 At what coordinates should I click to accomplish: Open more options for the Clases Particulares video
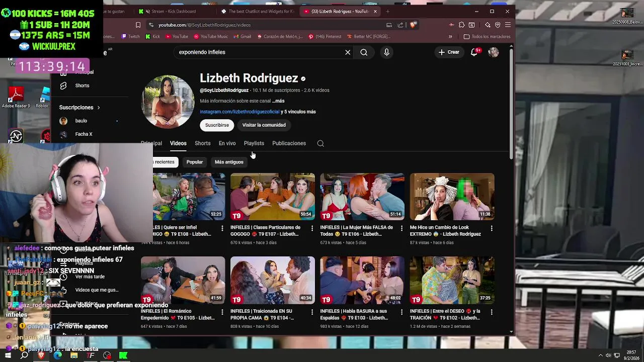pos(312,228)
